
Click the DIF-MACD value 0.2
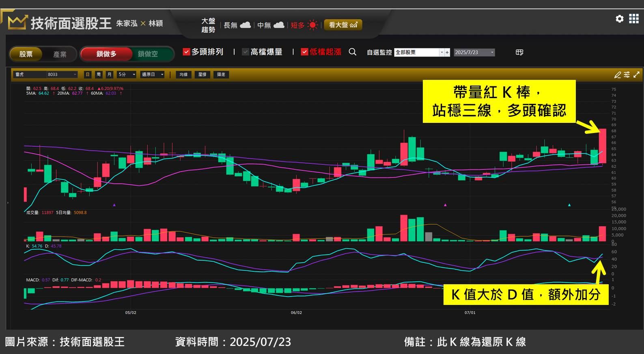98,280
